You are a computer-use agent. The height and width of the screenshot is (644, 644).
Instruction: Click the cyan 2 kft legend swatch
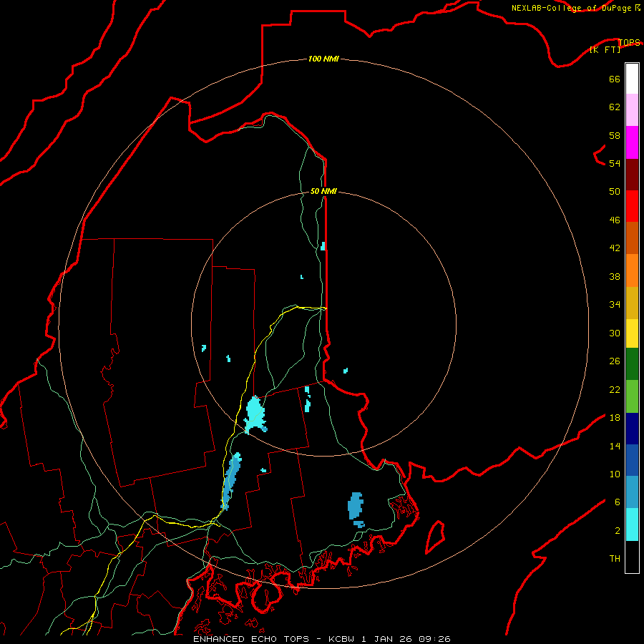click(x=632, y=525)
